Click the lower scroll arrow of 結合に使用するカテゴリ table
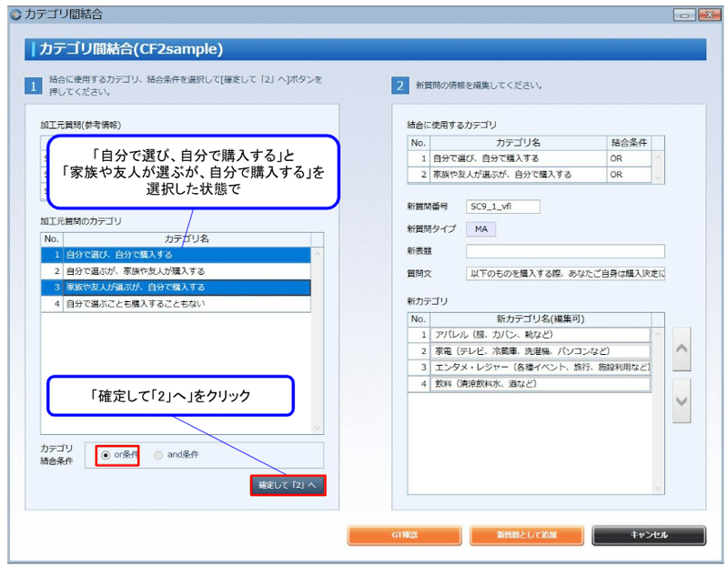The width and height of the screenshot is (728, 567). [656, 179]
